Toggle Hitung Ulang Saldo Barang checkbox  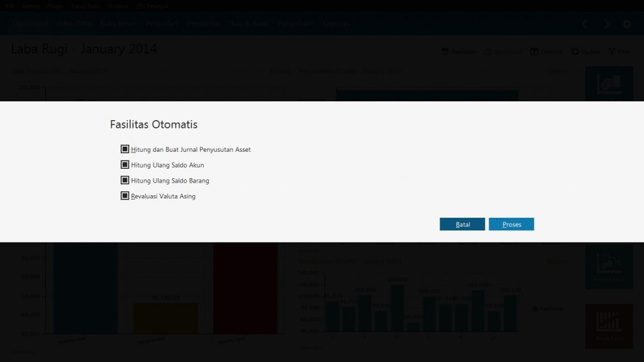pos(125,181)
